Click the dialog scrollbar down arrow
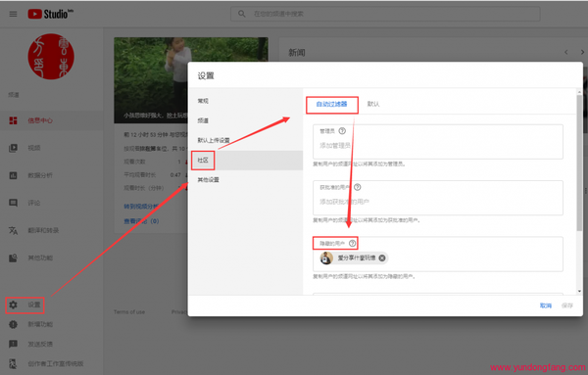The width and height of the screenshot is (588, 375). point(579,291)
